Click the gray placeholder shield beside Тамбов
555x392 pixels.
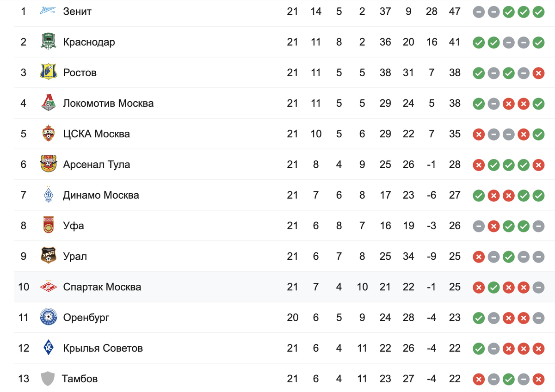[x=48, y=379]
